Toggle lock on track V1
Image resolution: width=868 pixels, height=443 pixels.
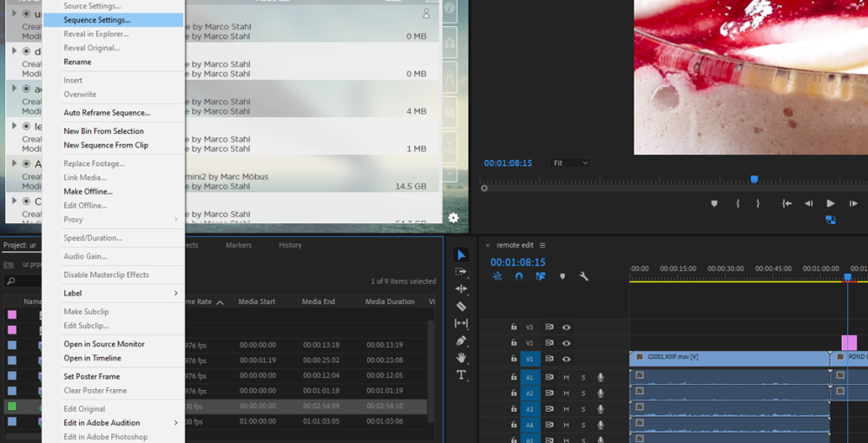coord(514,359)
